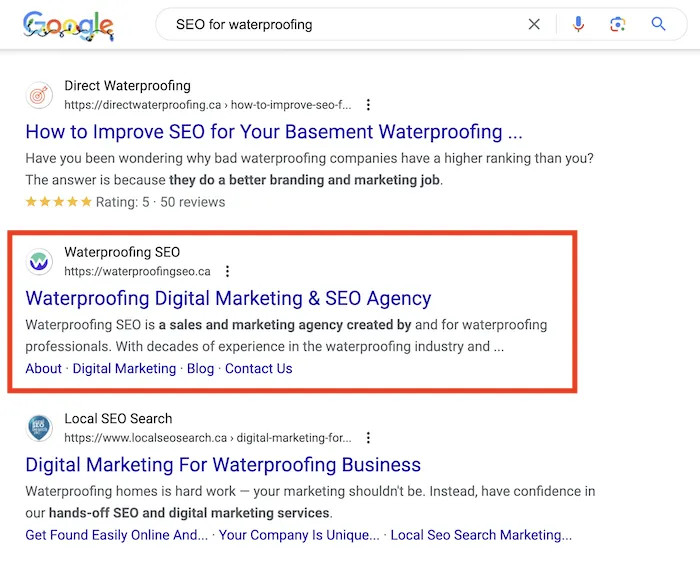The image size is (700, 565).
Task: Start voice search with microphone icon
Action: [x=578, y=24]
